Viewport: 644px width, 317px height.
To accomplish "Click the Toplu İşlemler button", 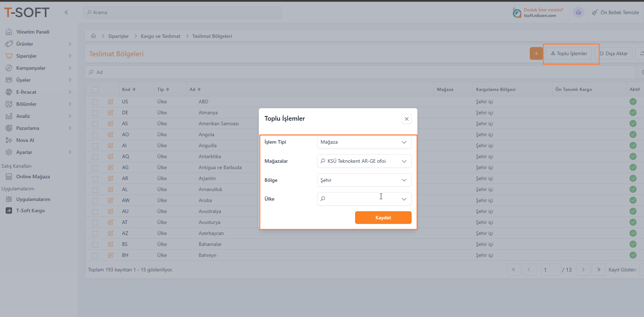I will 569,53.
